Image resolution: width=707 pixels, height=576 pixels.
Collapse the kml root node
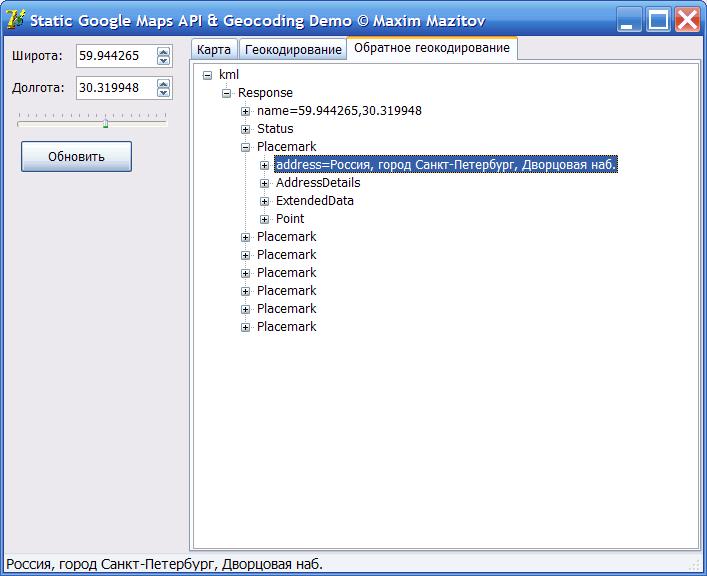point(207,75)
